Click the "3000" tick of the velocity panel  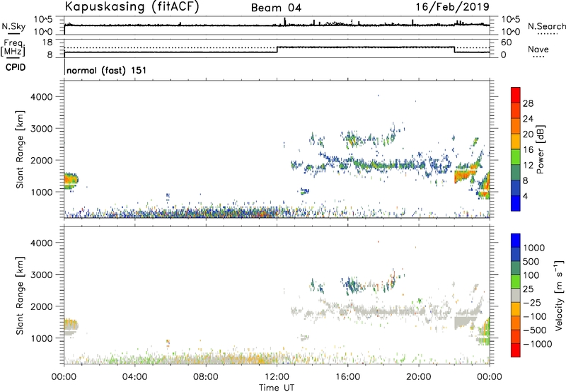41,275
